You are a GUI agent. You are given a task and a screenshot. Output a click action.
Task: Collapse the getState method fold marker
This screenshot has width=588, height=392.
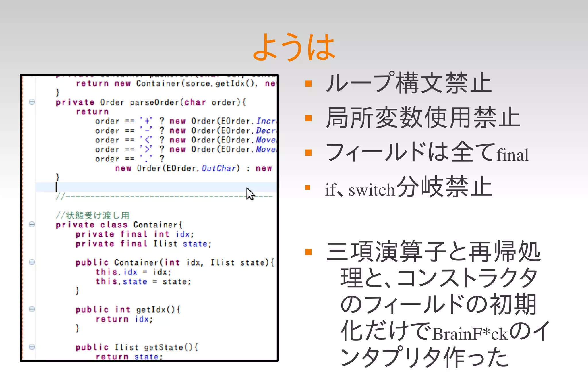(x=32, y=347)
